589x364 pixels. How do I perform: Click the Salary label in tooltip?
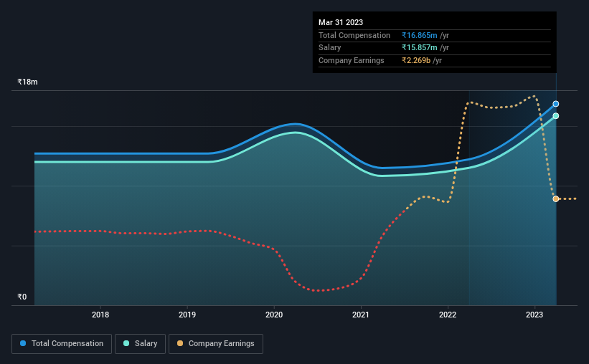pyautogui.click(x=330, y=48)
